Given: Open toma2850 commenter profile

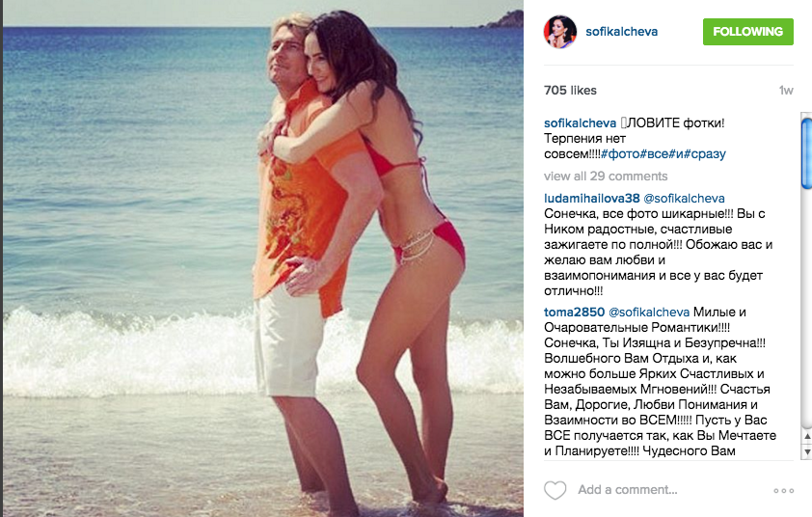Looking at the screenshot, I should 575,312.
